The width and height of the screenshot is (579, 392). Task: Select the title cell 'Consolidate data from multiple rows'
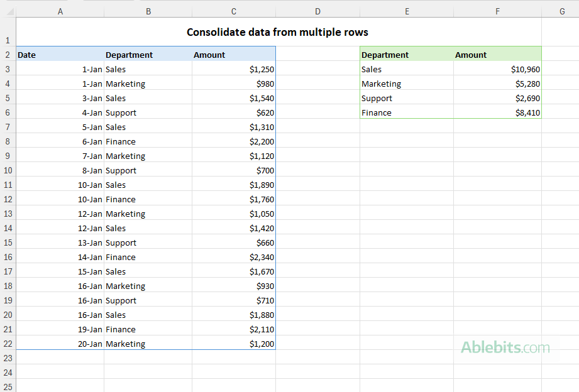[277, 32]
